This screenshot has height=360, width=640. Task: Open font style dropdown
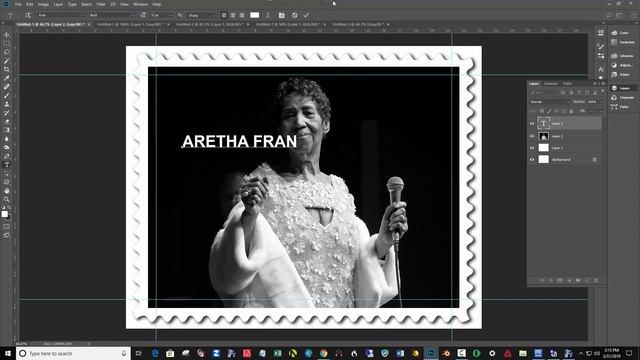[x=112, y=15]
